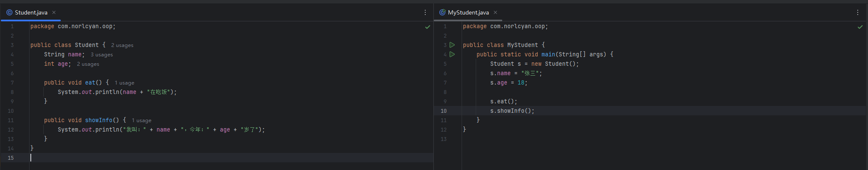Click the package statement in Student.java

[x=73, y=26]
